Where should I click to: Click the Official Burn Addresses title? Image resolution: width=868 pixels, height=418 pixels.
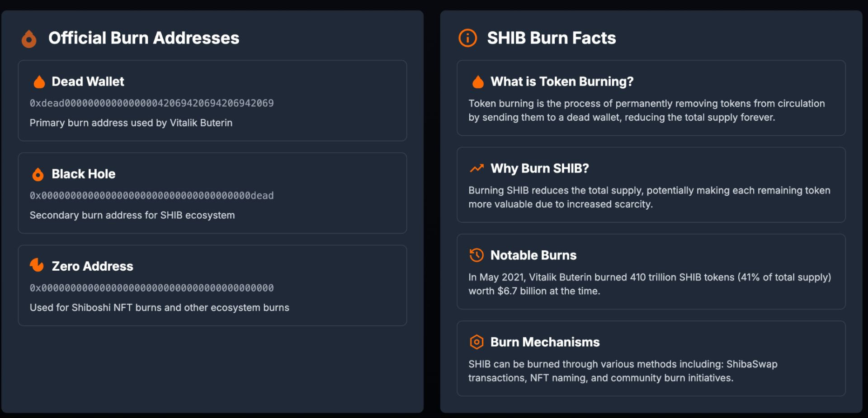tap(144, 38)
